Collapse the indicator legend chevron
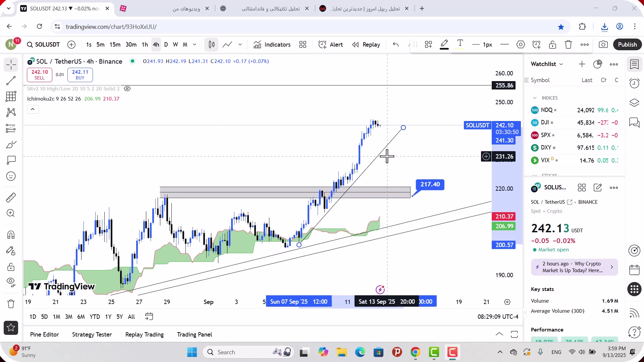Viewport: 644px width, 362px height. (33, 109)
